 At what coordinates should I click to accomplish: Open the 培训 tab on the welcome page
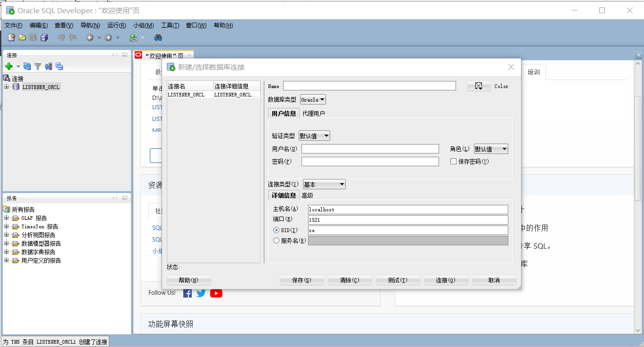click(534, 72)
